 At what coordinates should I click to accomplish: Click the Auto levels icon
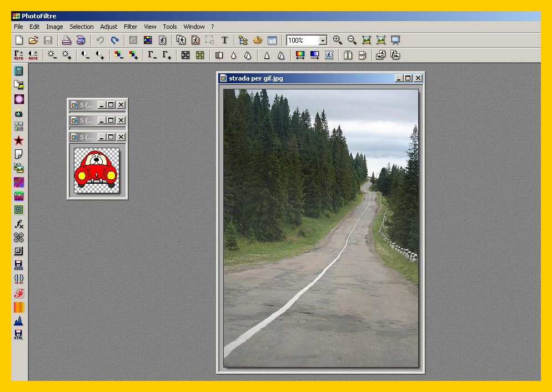tap(19, 55)
